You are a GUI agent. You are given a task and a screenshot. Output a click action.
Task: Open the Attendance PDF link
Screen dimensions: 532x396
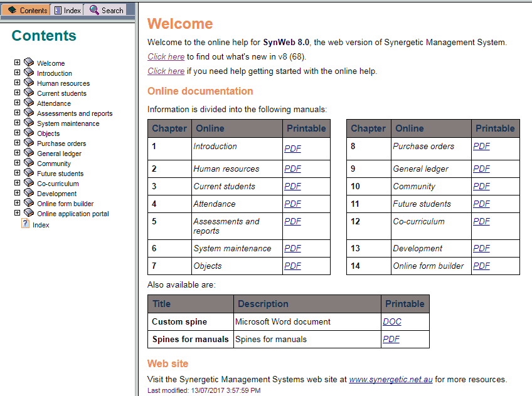pyautogui.click(x=293, y=204)
